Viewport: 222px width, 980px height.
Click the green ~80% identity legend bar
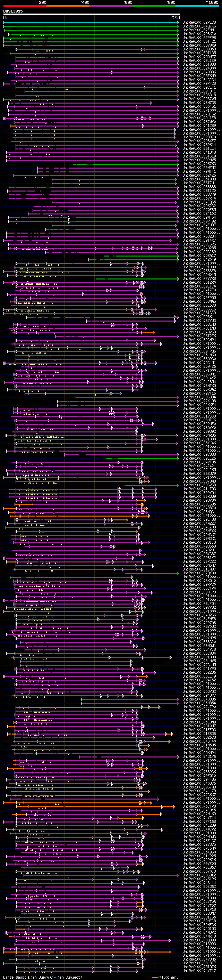pos(154,6)
